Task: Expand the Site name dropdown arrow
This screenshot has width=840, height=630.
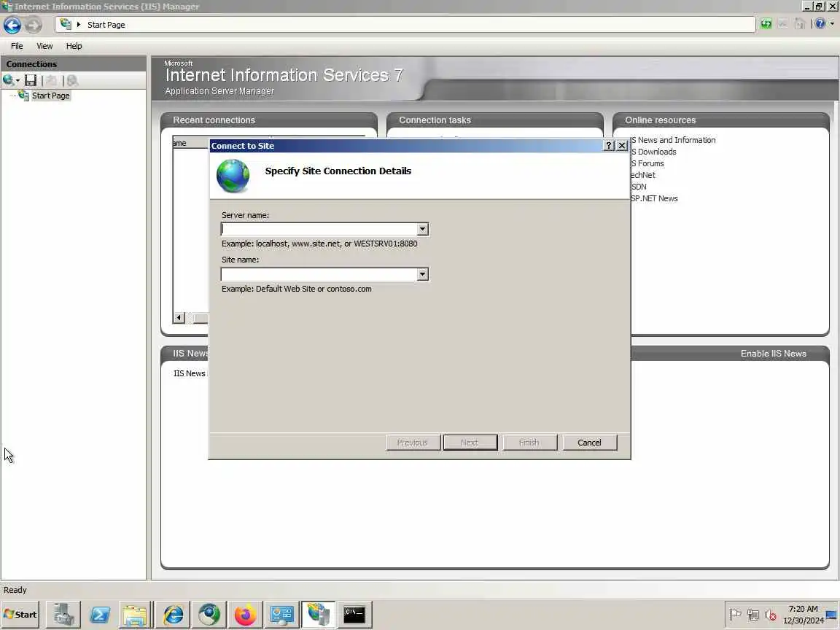Action: click(423, 274)
